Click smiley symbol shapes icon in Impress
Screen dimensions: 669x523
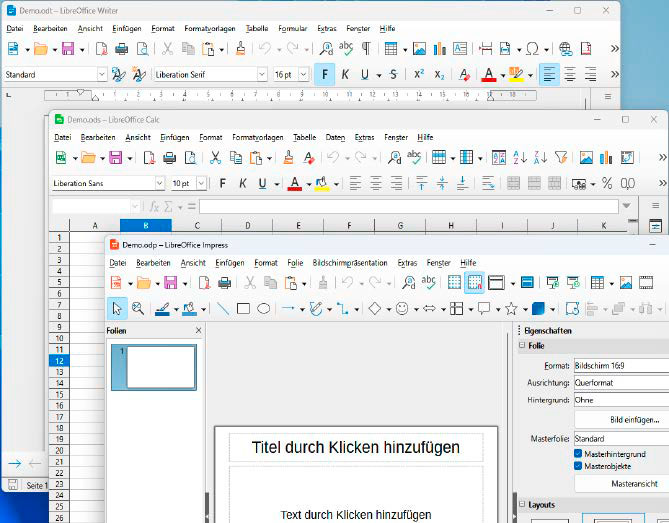click(402, 308)
